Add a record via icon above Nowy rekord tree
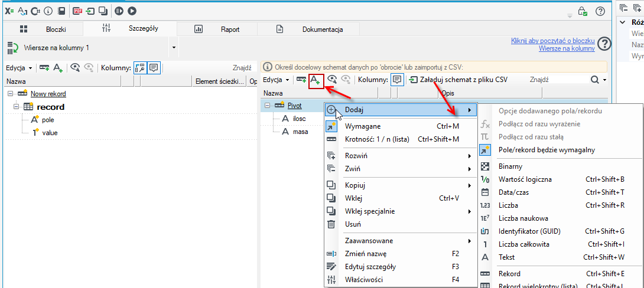Viewport: 644px width, 288px height. tap(44, 68)
